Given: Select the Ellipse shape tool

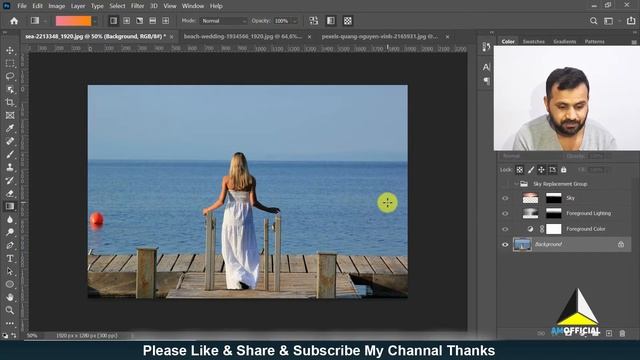Looking at the screenshot, I should click(10, 284).
